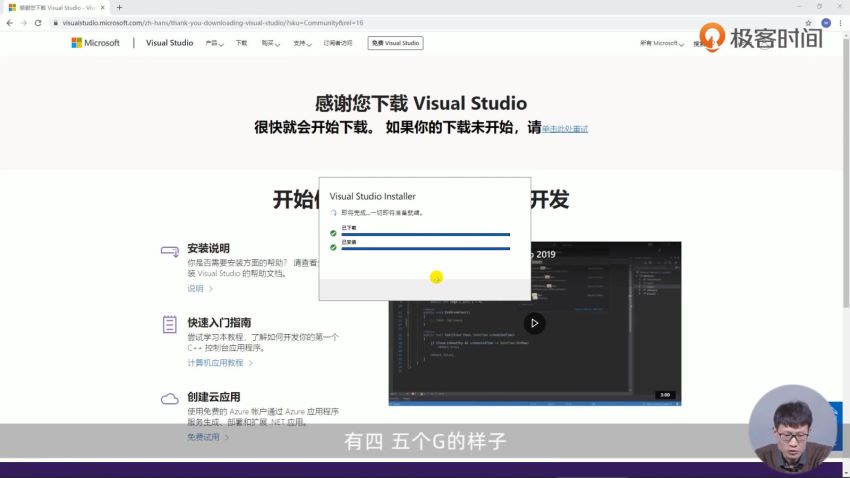Click the 快速入门指南 heading
The image size is (850, 478).
219,322
